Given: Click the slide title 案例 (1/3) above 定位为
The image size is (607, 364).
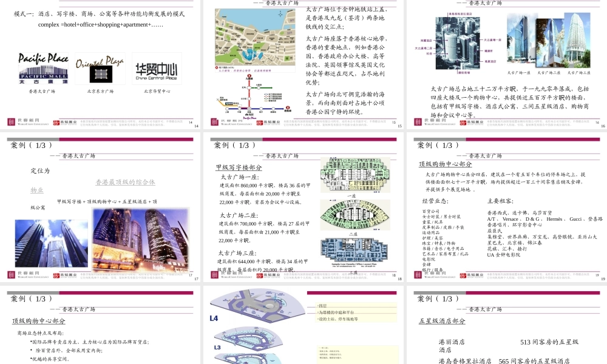Looking at the screenshot, I should tap(32, 146).
